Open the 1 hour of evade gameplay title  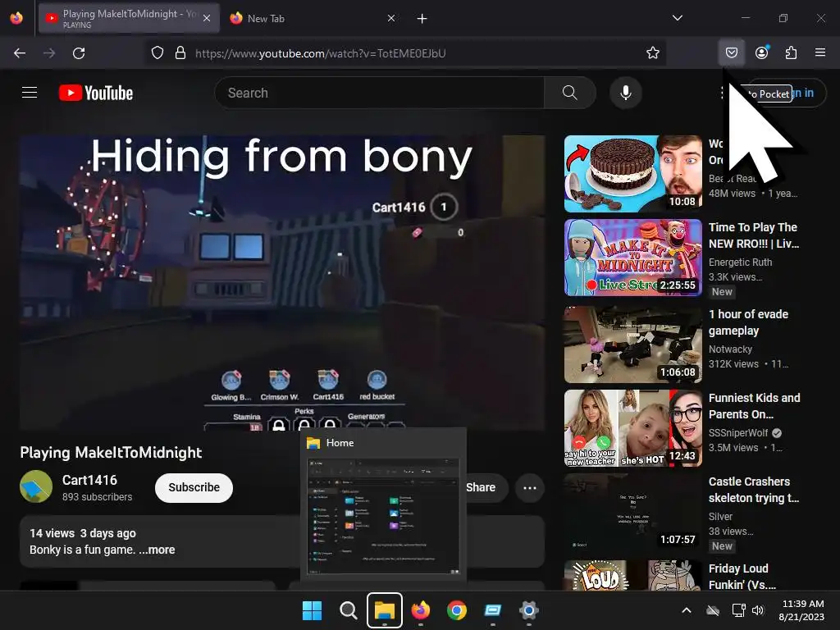(748, 322)
